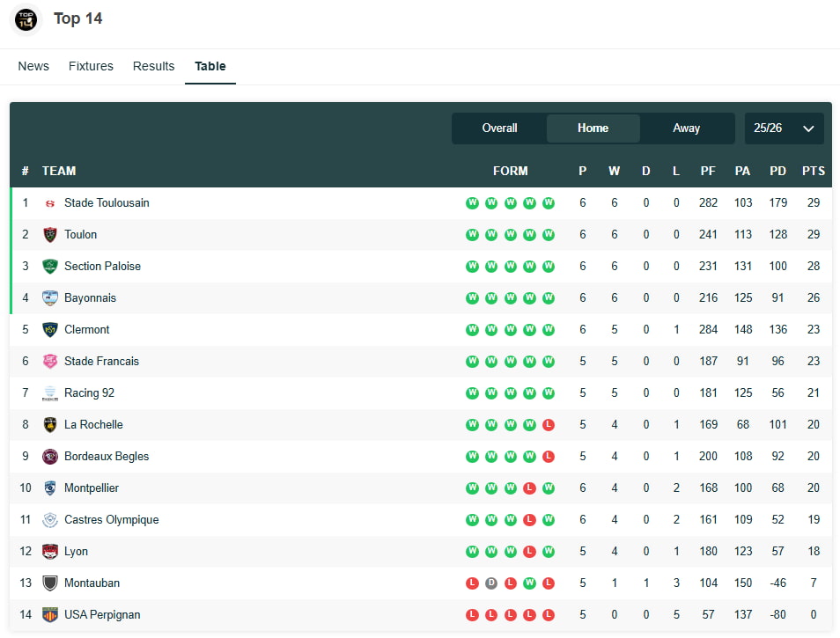Screen dimensions: 840x638
Task: Open the La Rochelle team page
Action: [x=93, y=424]
